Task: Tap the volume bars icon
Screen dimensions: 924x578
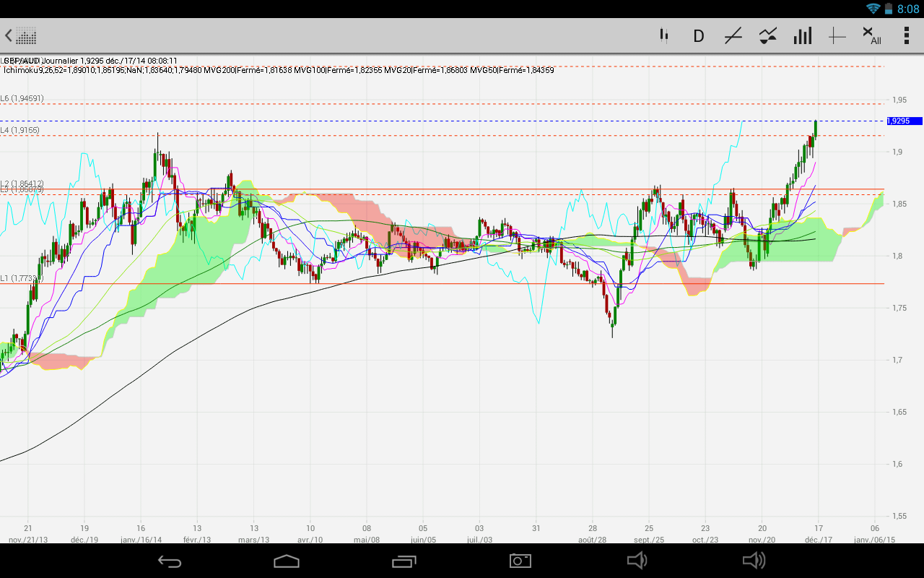Action: (803, 35)
